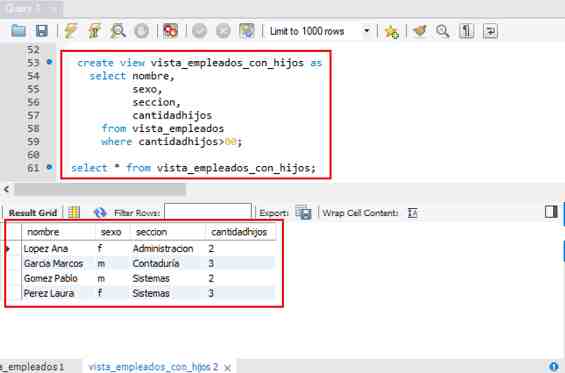Execute the query with lightning icon
565x373 pixels.
71,31
